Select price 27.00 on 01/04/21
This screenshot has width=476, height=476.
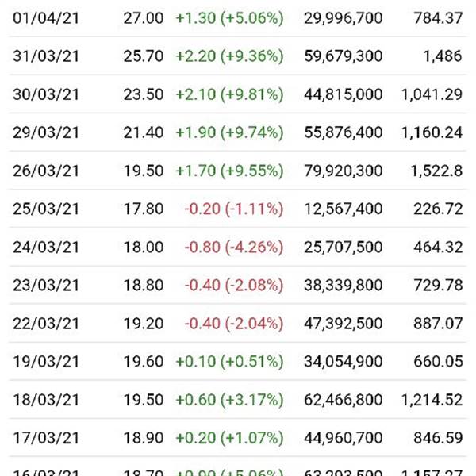pos(144,18)
